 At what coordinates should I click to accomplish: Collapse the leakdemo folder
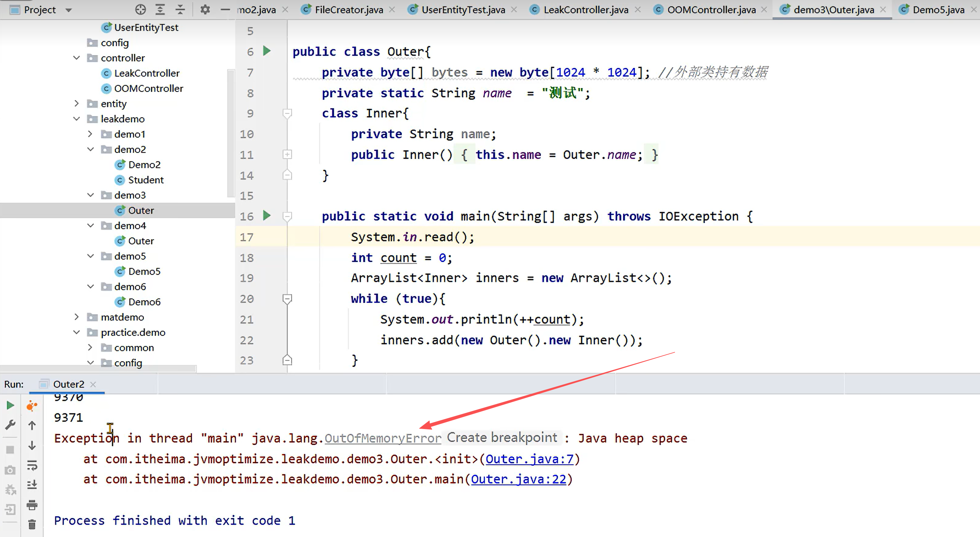77,119
